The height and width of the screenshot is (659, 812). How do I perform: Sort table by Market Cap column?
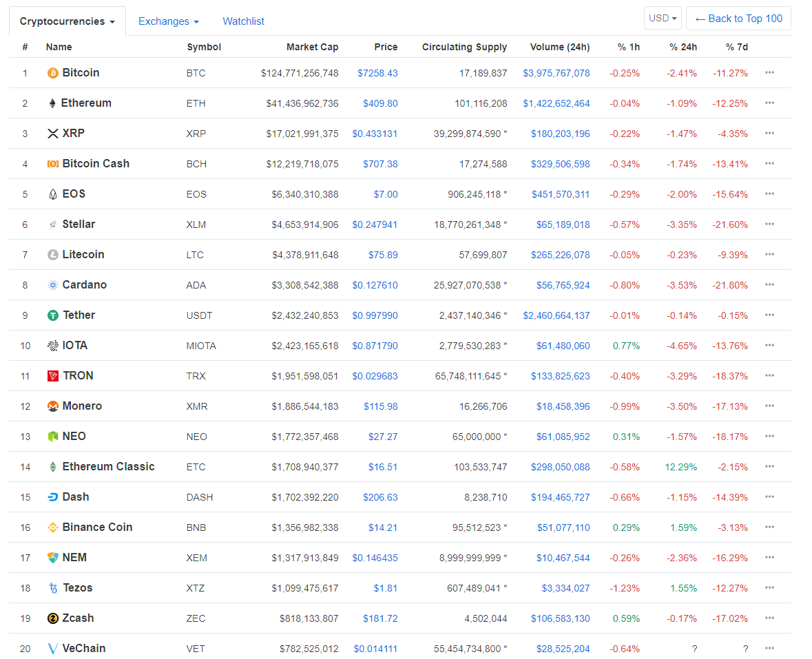312,47
